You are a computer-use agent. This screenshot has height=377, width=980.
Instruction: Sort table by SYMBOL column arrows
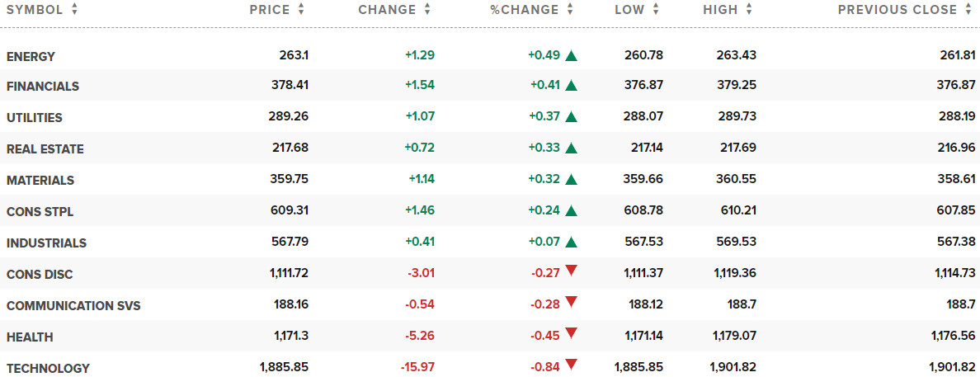point(74,9)
